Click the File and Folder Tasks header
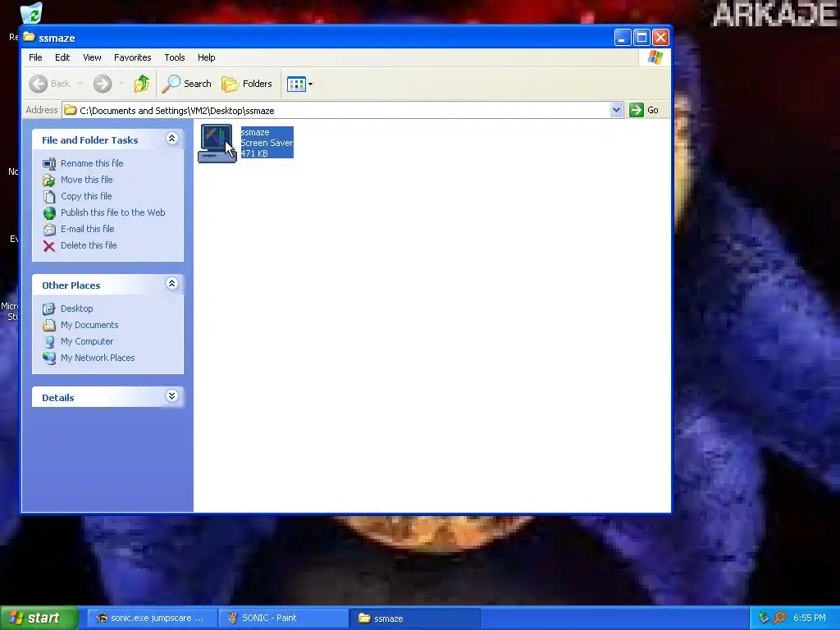The image size is (840, 630). tap(90, 140)
